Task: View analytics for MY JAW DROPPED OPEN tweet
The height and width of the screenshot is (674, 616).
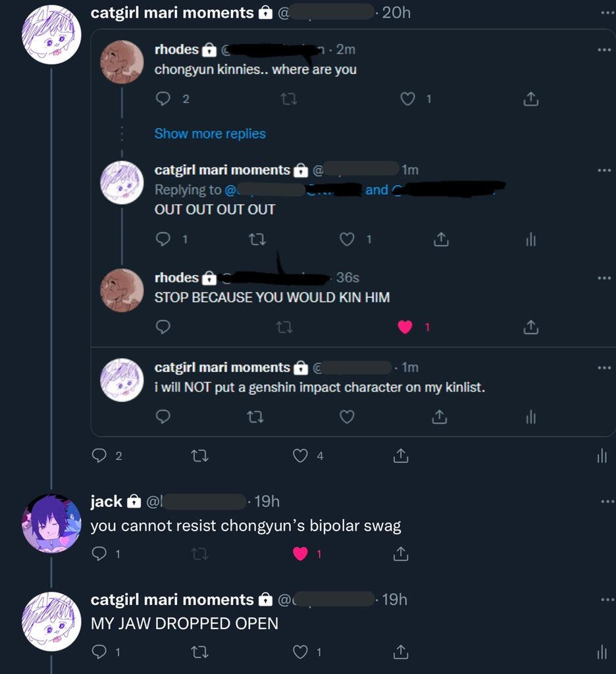Action: (x=602, y=652)
